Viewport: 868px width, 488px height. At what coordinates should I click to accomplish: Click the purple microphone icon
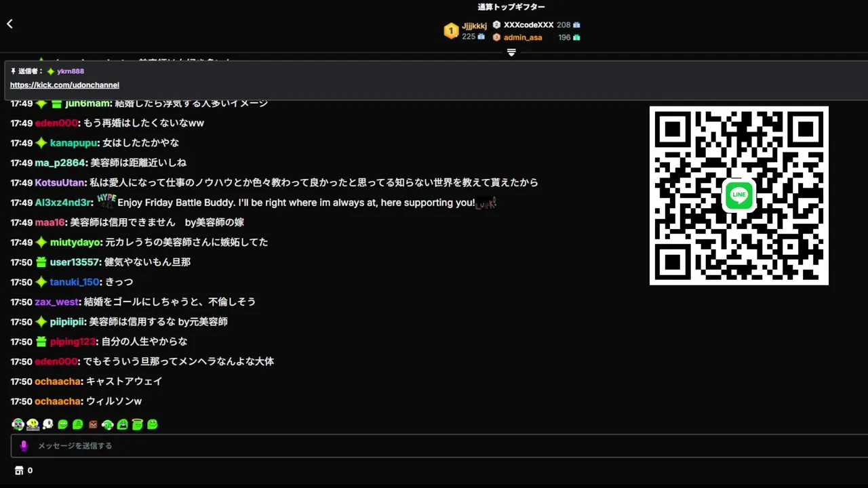(x=24, y=445)
